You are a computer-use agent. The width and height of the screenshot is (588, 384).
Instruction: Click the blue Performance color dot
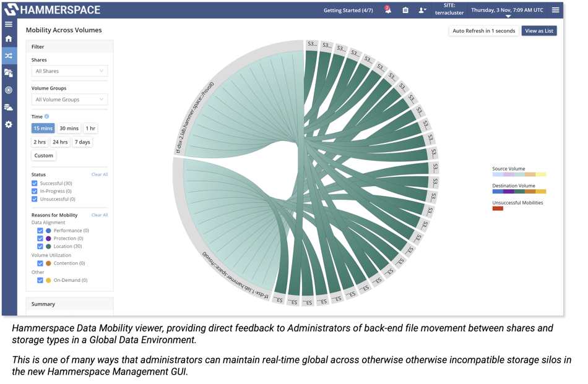coord(48,231)
